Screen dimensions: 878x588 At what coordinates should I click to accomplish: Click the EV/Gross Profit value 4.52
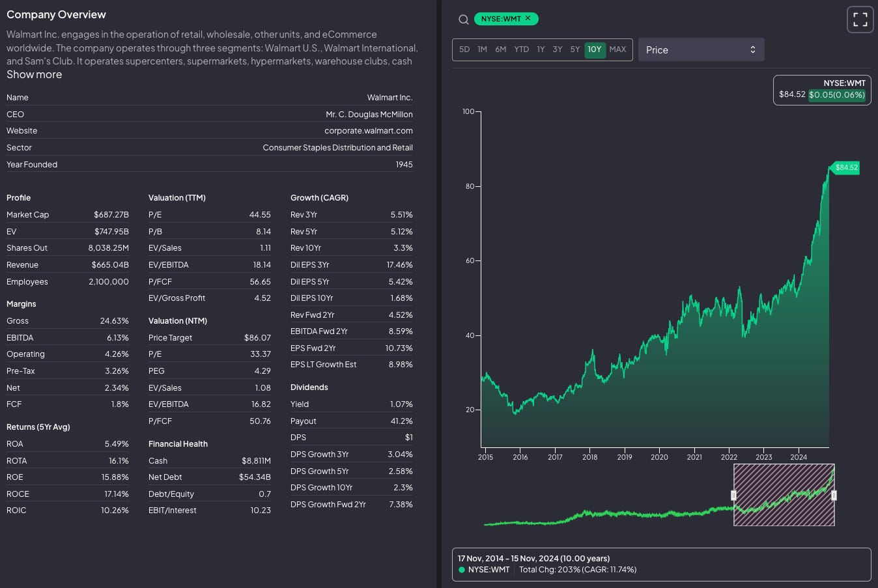[x=262, y=298]
